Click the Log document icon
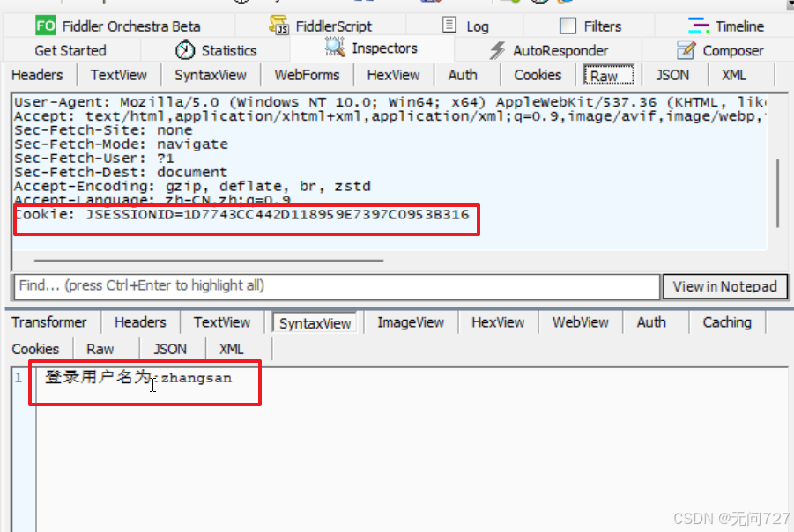 449,25
